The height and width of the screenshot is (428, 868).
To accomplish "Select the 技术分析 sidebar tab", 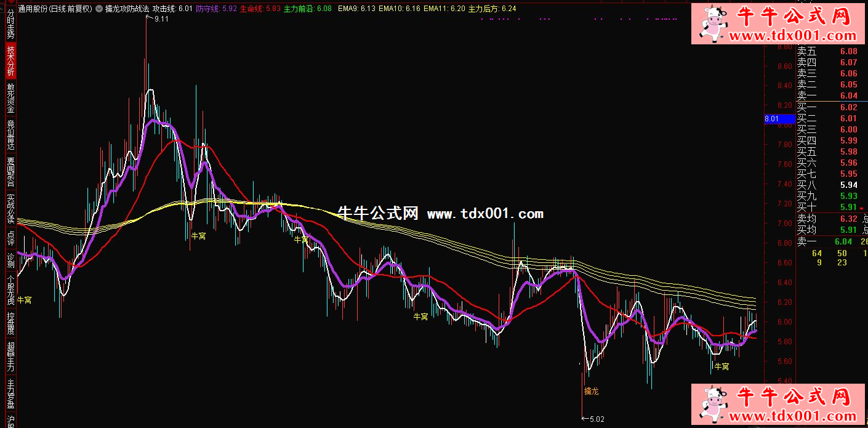I will coord(10,60).
